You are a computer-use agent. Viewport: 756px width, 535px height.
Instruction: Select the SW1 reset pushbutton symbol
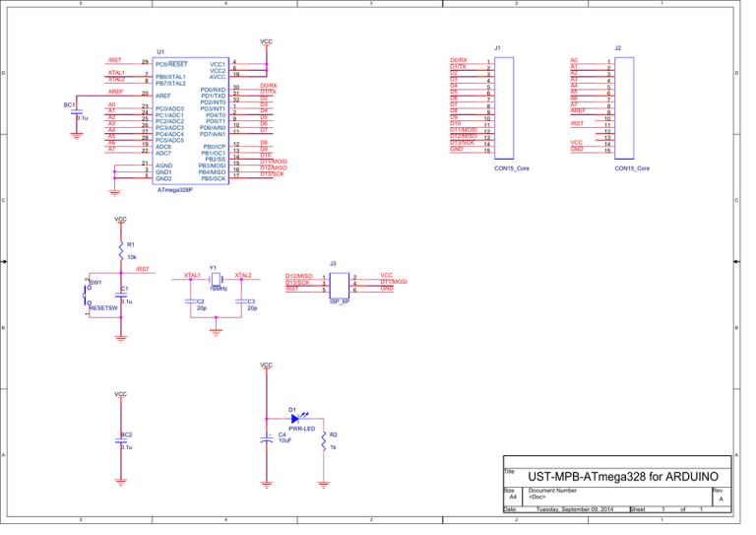click(x=88, y=296)
